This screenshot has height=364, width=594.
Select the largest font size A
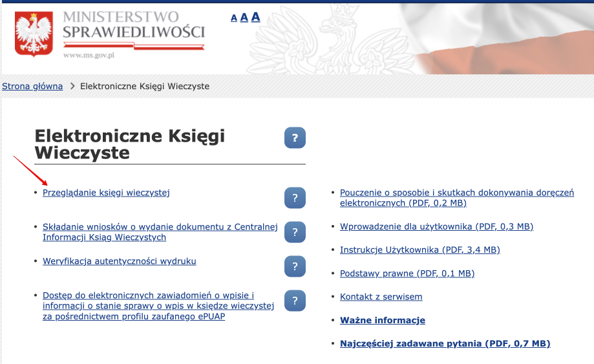(x=256, y=17)
